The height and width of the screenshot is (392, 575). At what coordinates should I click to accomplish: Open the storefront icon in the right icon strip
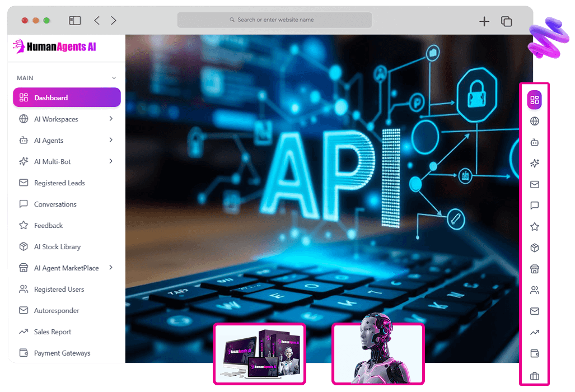[x=534, y=269]
